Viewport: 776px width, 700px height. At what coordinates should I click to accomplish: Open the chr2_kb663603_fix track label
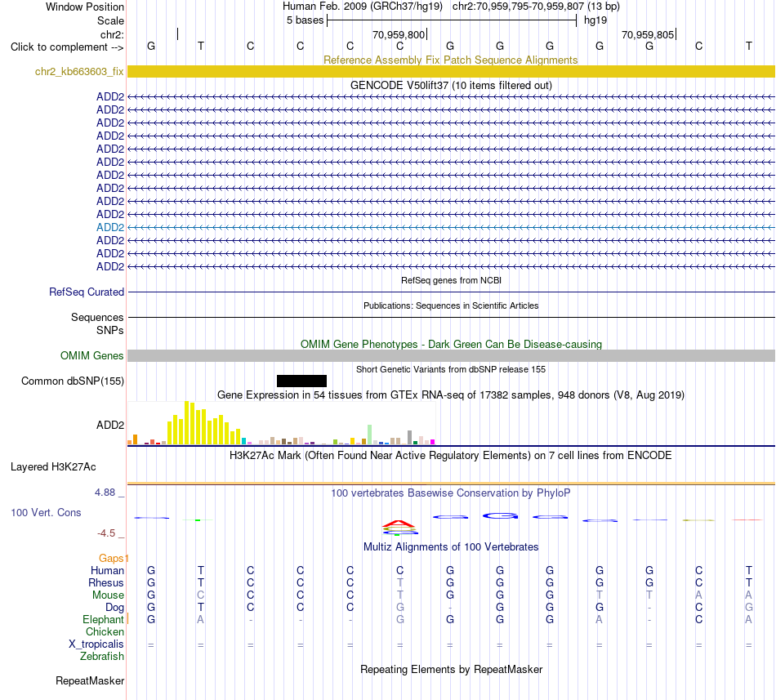click(x=79, y=71)
